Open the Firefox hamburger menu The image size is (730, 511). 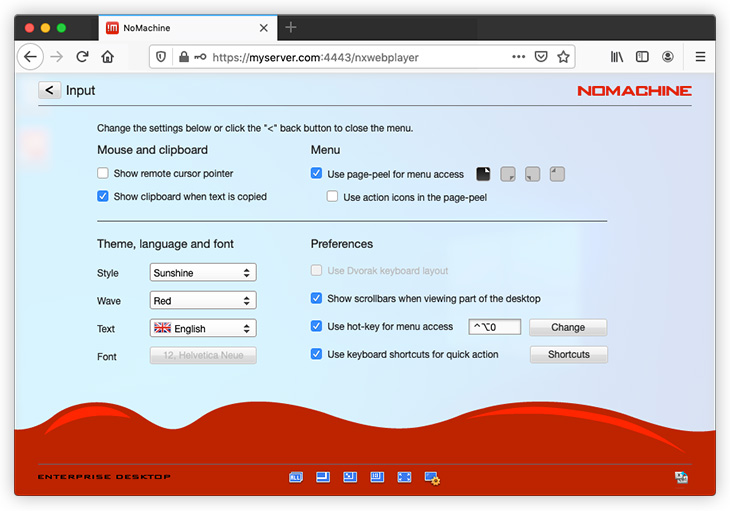pyautogui.click(x=700, y=57)
